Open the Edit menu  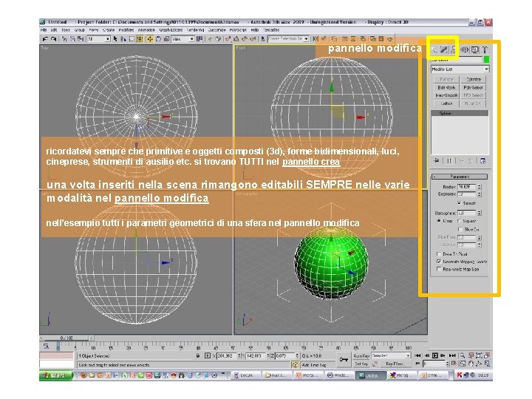pyautogui.click(x=54, y=30)
